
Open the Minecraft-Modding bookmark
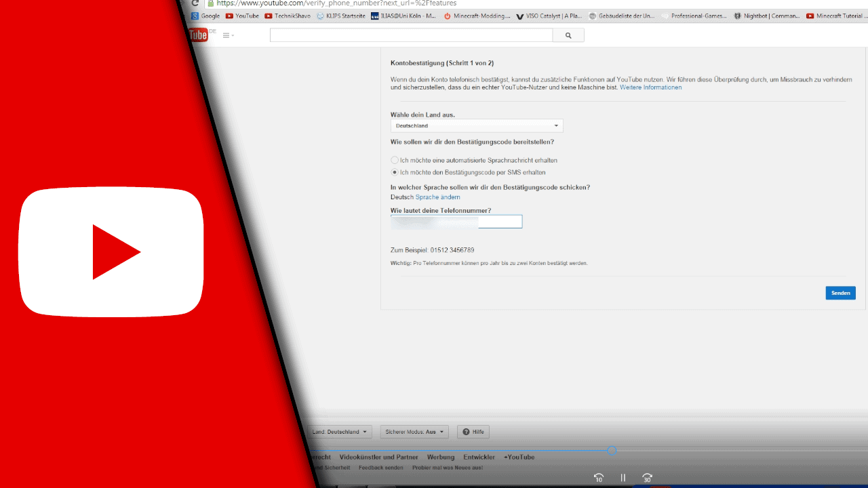[x=477, y=16]
